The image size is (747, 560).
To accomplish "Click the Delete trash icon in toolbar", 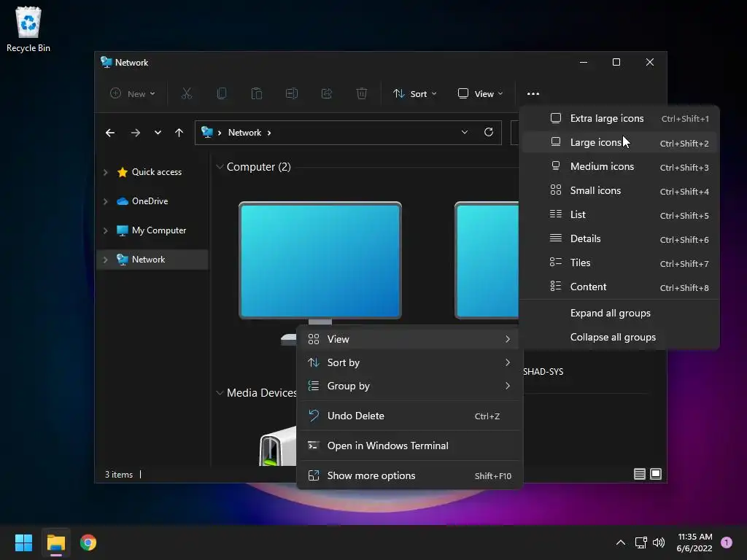I will pos(362,93).
